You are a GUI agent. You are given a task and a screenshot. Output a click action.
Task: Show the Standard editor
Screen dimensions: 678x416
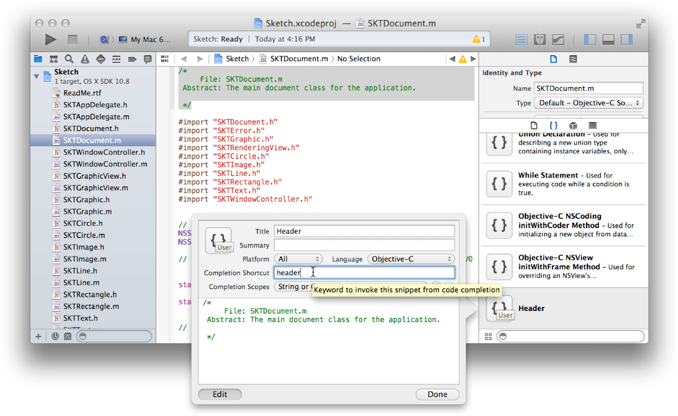coord(521,40)
